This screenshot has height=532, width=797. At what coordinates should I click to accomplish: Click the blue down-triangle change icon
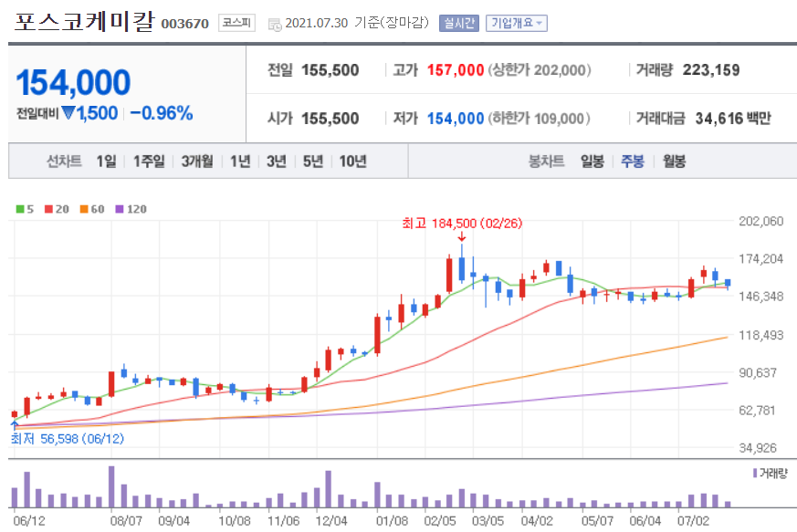[68, 113]
